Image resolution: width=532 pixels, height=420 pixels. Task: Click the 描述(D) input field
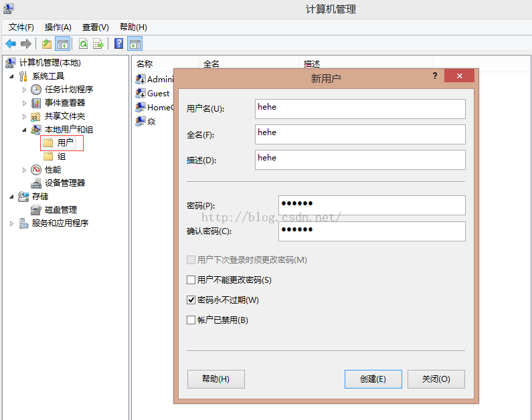pos(360,160)
